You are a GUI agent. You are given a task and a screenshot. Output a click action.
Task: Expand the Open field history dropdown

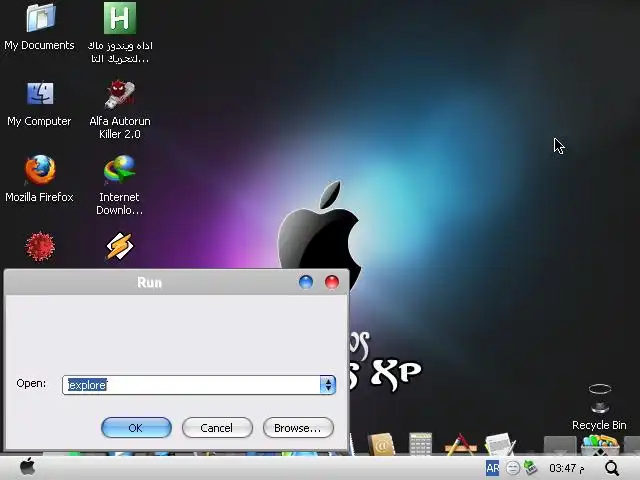coord(328,385)
